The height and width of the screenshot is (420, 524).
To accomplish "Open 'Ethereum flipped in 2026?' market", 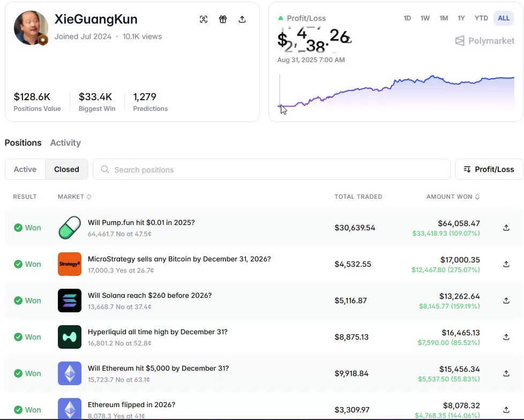I will (131, 404).
